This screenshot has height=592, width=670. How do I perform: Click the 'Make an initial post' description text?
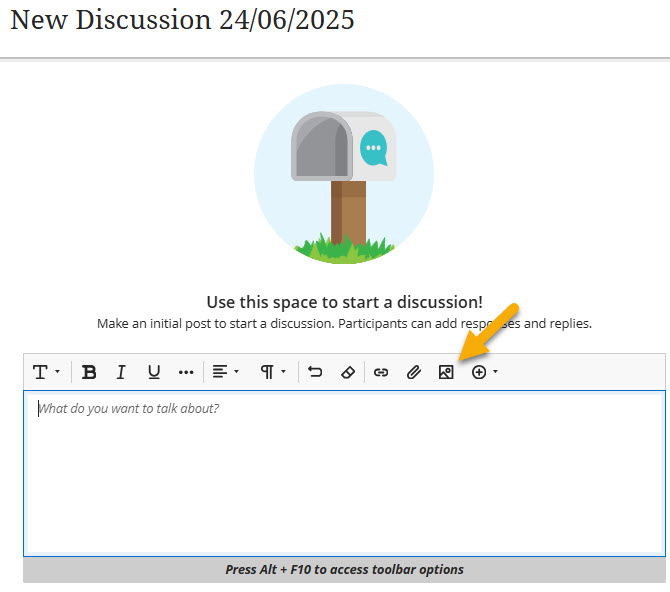(x=344, y=324)
